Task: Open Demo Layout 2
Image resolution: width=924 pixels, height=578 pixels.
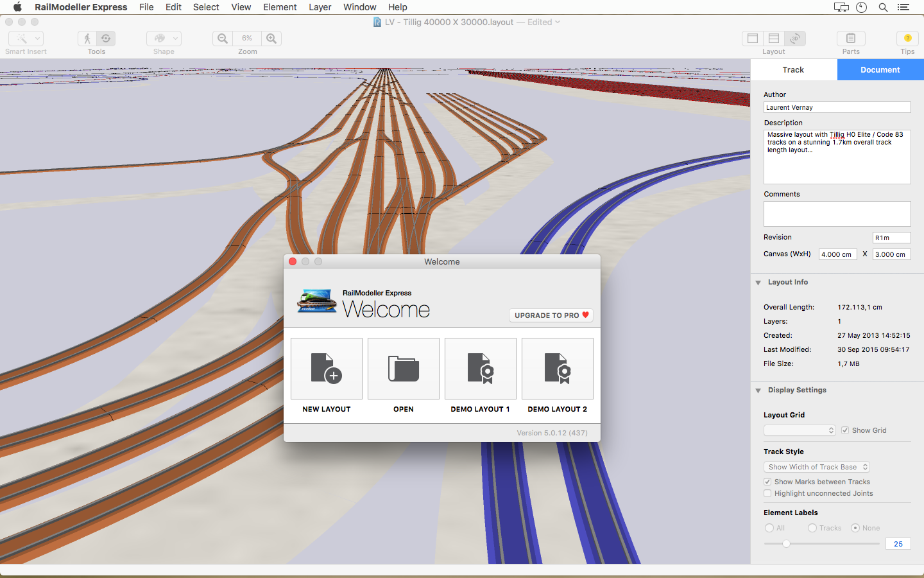Action: point(558,369)
